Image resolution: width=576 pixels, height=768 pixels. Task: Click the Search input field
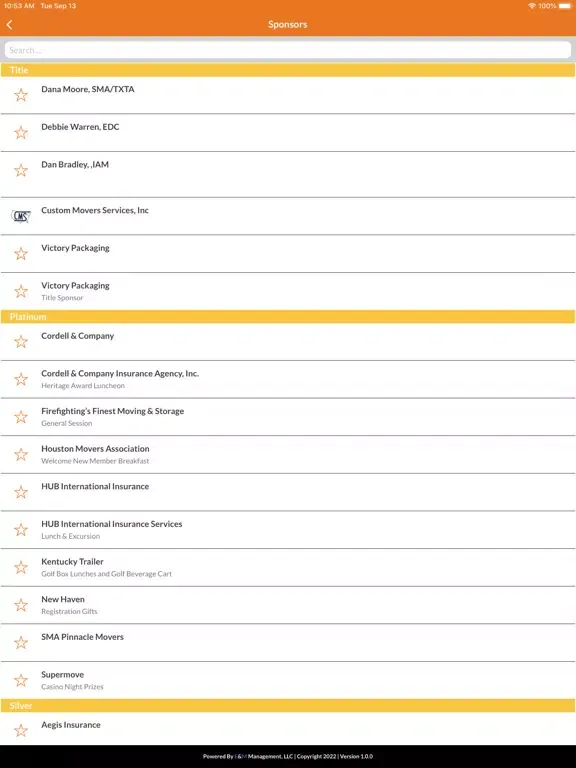click(x=288, y=50)
